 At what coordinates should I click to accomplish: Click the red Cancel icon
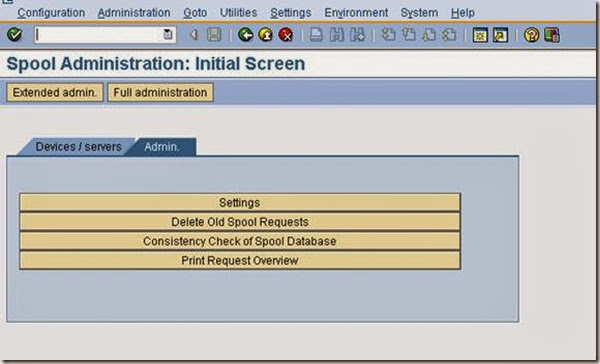click(285, 35)
